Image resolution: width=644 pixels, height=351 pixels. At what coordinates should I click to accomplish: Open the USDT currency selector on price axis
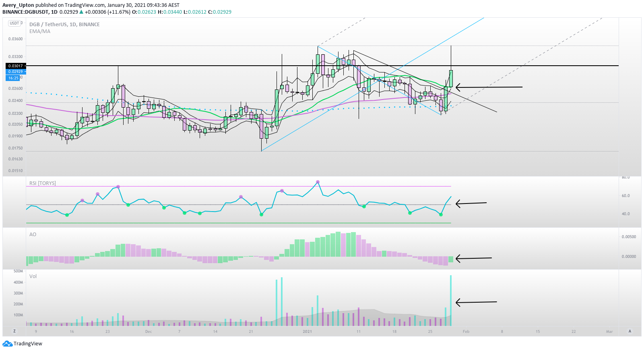(x=14, y=23)
